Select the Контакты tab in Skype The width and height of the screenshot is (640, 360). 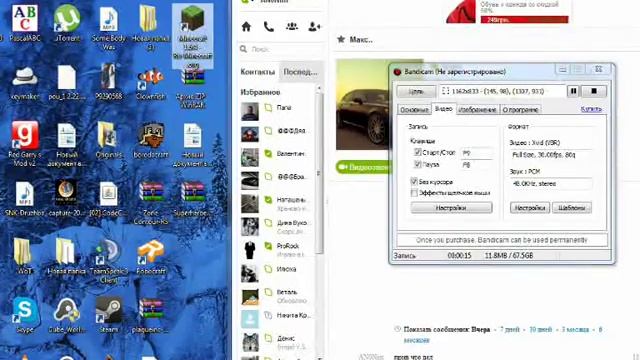[258, 72]
